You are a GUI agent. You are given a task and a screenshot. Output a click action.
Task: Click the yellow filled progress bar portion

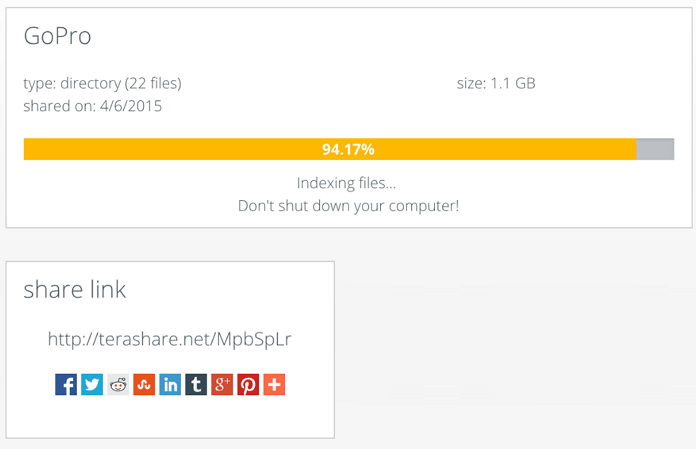click(x=180, y=149)
